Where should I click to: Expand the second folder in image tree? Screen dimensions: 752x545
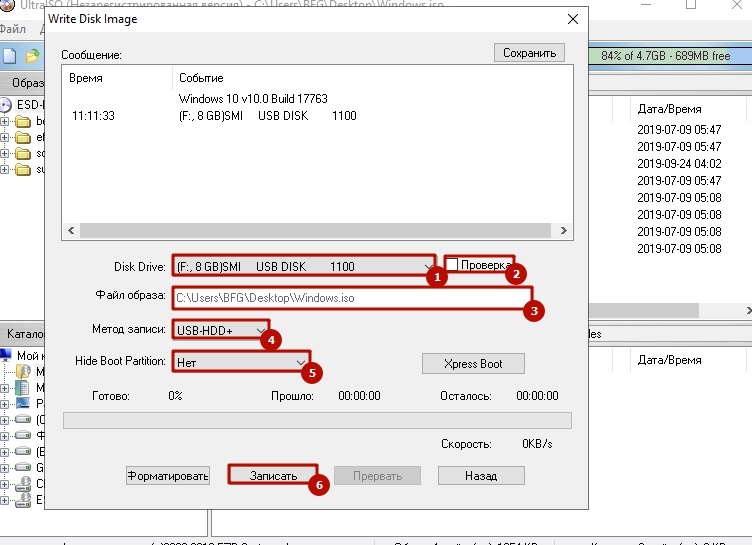tap(4, 138)
